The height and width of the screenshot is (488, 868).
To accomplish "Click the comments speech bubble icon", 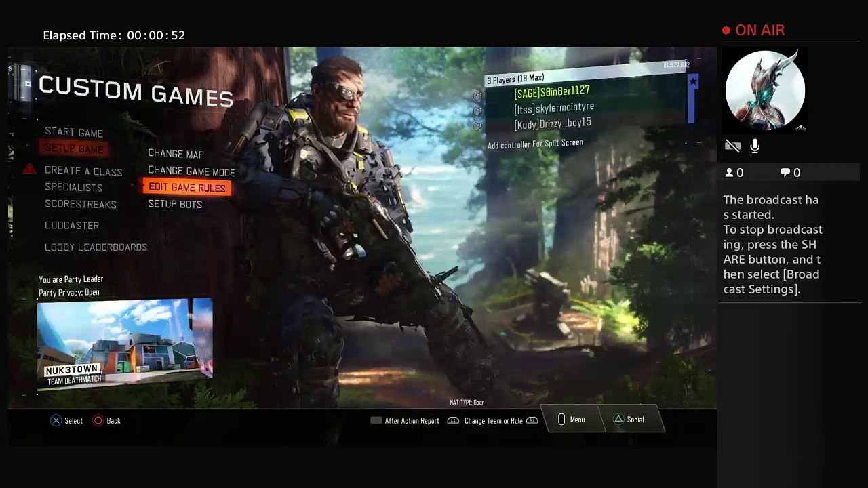I will tap(785, 173).
